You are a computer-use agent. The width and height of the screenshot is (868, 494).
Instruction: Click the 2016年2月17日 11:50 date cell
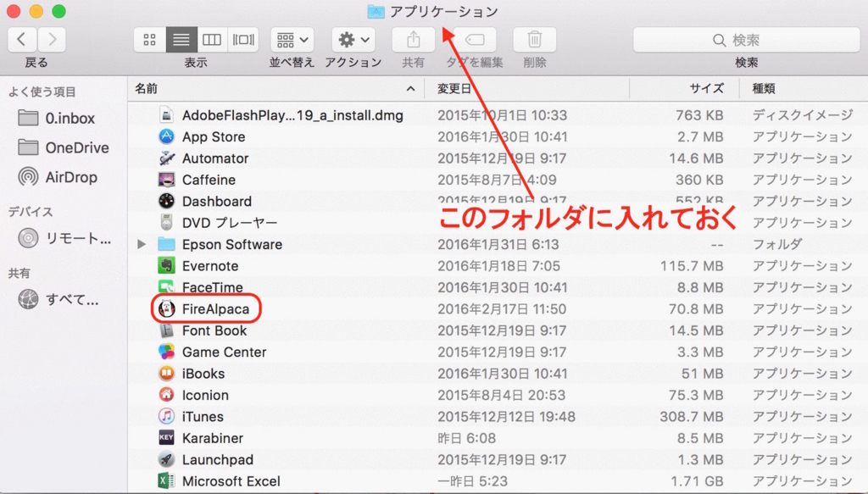point(502,308)
